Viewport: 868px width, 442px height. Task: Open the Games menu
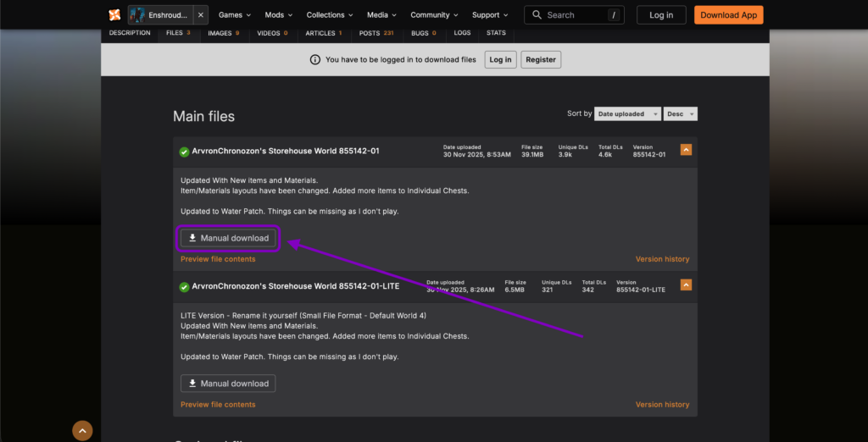coord(234,15)
